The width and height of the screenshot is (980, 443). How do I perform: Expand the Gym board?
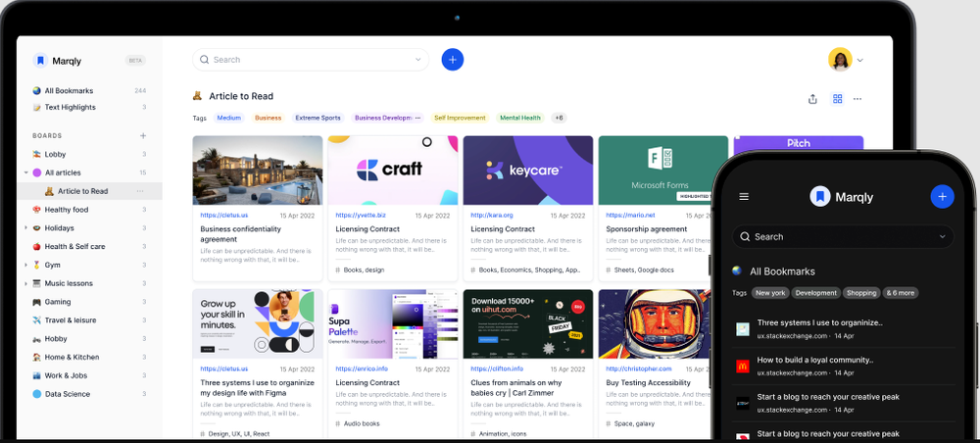26,265
